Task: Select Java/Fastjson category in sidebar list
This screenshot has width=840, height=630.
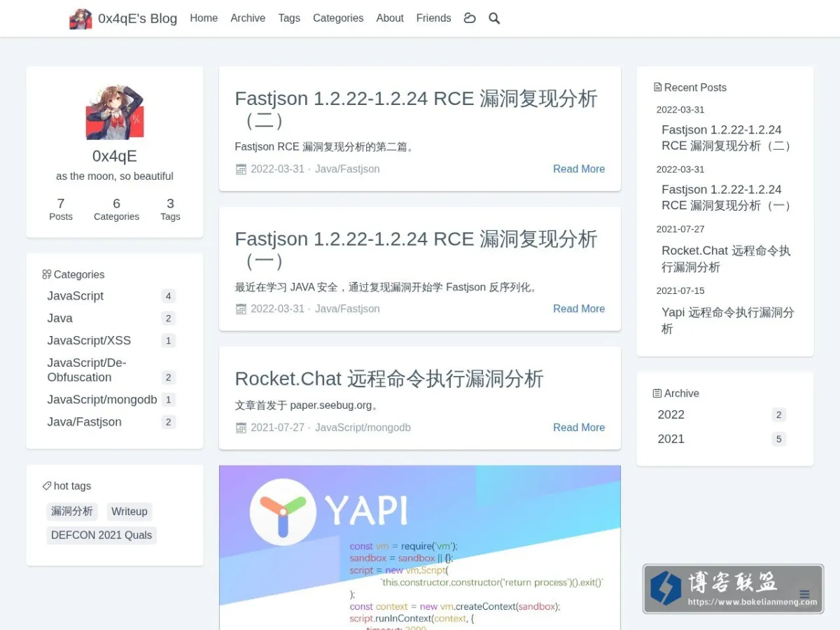Action: click(112, 422)
